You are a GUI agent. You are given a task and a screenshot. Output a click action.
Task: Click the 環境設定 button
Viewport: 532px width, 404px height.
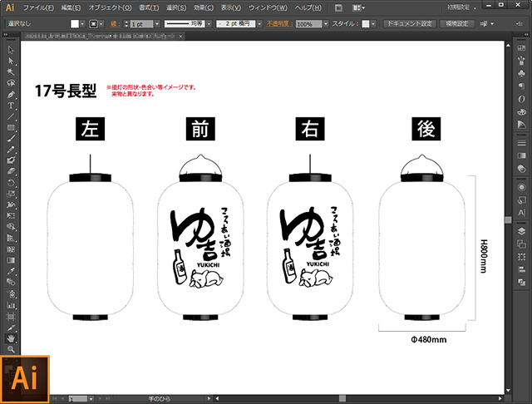[456, 24]
